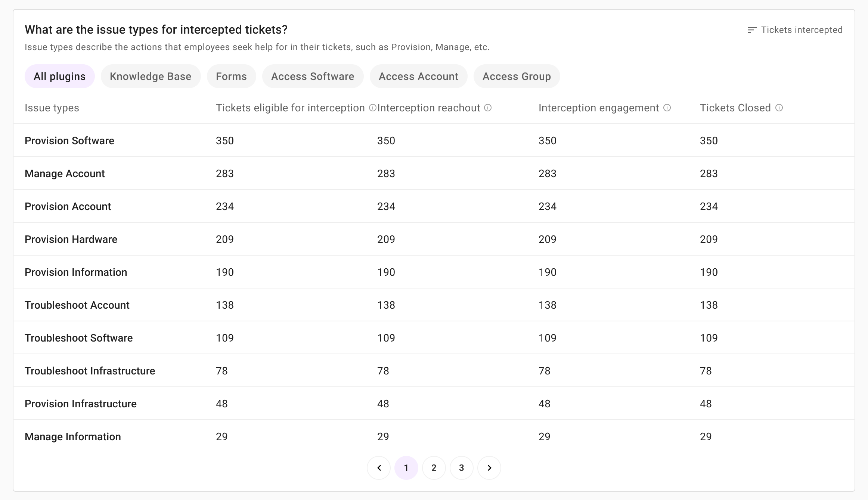Open the Provision Software row

434,141
